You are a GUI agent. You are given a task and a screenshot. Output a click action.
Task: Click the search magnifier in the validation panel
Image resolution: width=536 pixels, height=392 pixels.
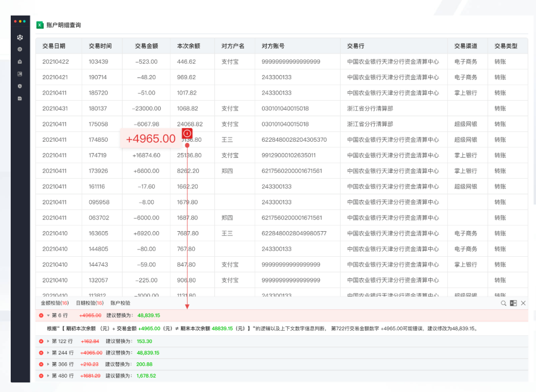pos(503,303)
